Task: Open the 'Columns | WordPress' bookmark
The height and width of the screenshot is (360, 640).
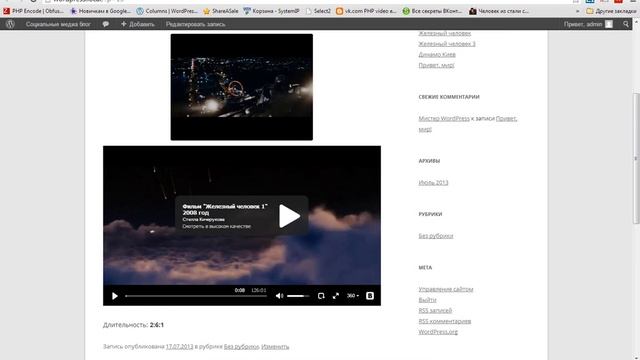Action: point(167,11)
